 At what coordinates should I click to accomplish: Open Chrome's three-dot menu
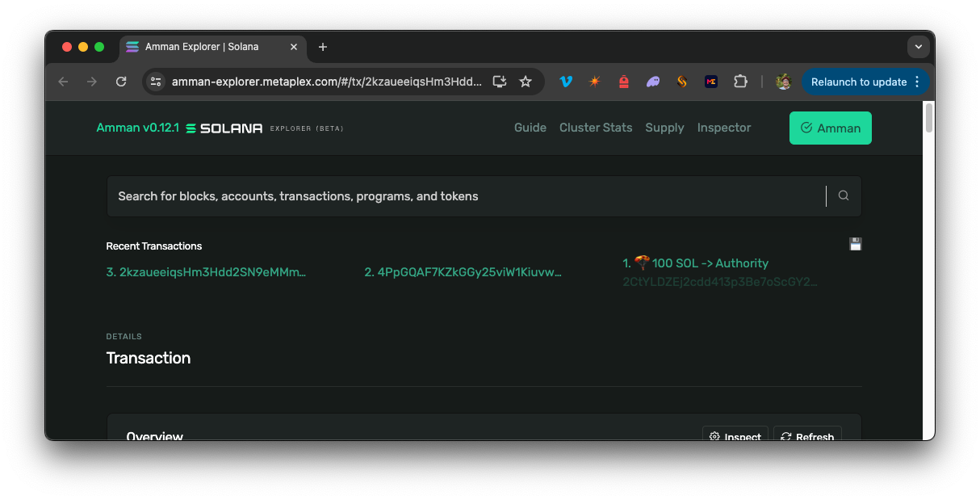[x=917, y=82]
